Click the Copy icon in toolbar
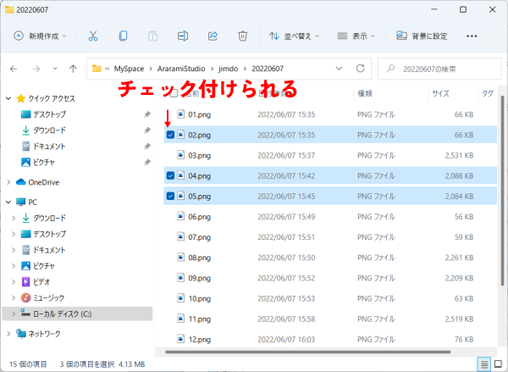Image resolution: width=508 pixels, height=372 pixels. 123,36
